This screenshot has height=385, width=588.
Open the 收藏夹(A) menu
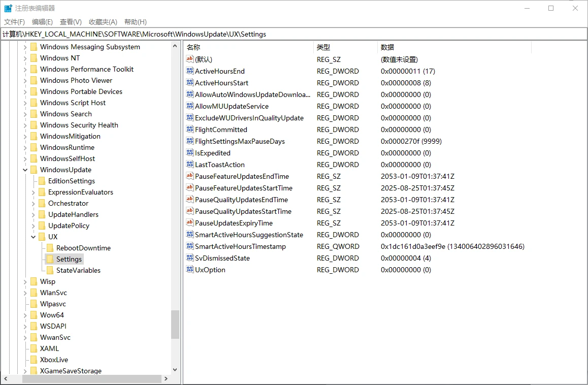coord(103,22)
